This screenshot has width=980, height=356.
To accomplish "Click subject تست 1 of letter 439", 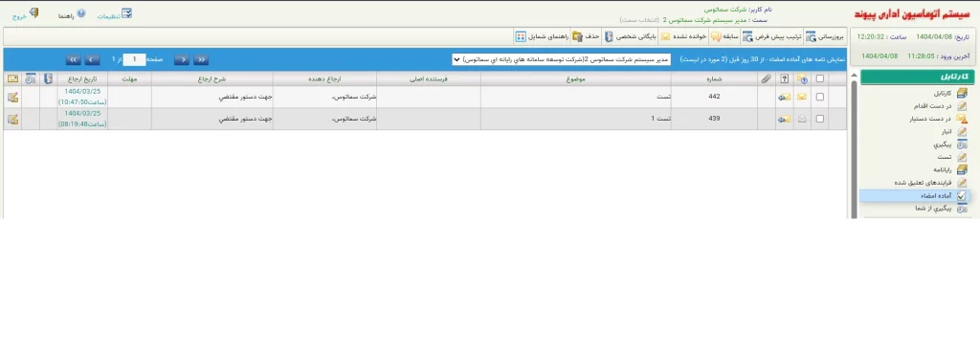I will [660, 119].
